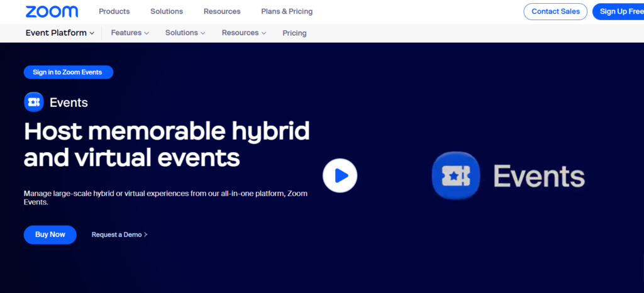Expand the Solutions dropdown in sub-navigation
The width and height of the screenshot is (644, 293).
186,33
